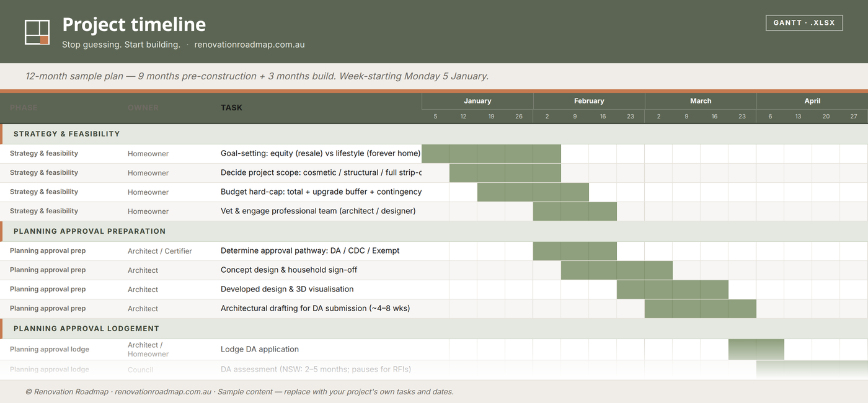The image size is (868, 403).
Task: Click the Gantt bar for Decide project scope
Action: [505, 173]
